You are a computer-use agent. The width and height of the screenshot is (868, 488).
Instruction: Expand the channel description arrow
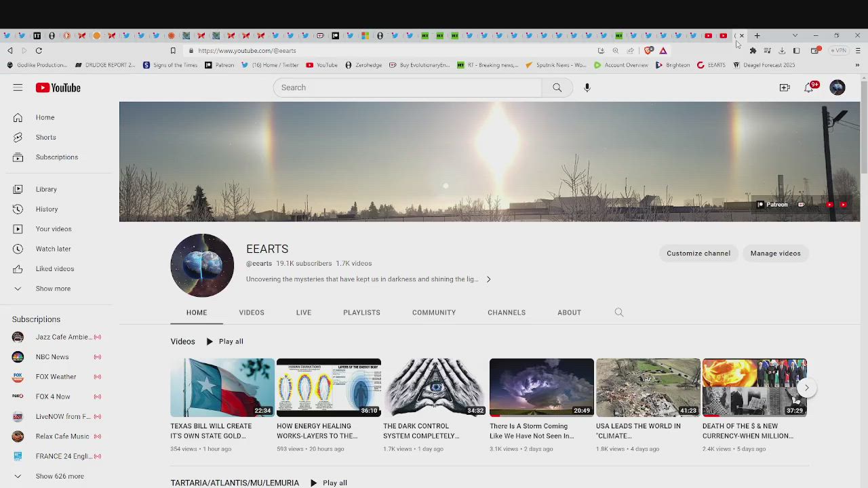[x=488, y=279]
